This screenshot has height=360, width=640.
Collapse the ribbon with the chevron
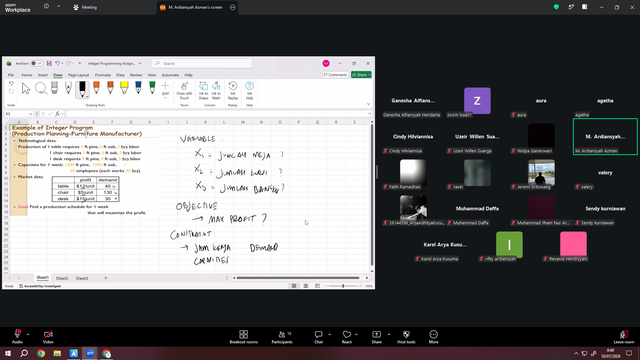click(368, 104)
